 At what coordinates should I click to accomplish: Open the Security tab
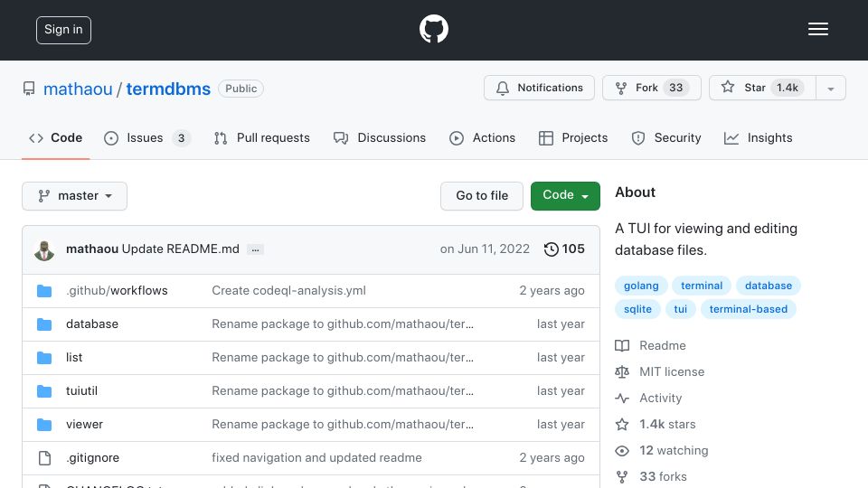[x=666, y=137]
